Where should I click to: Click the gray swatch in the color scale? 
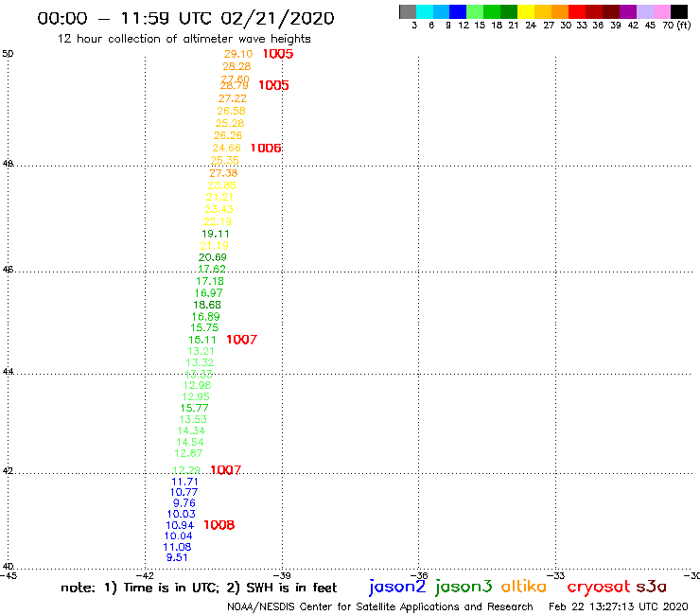click(x=408, y=12)
